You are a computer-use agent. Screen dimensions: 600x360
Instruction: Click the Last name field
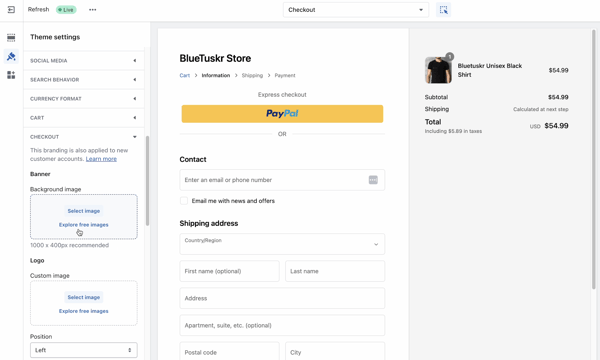pos(335,271)
